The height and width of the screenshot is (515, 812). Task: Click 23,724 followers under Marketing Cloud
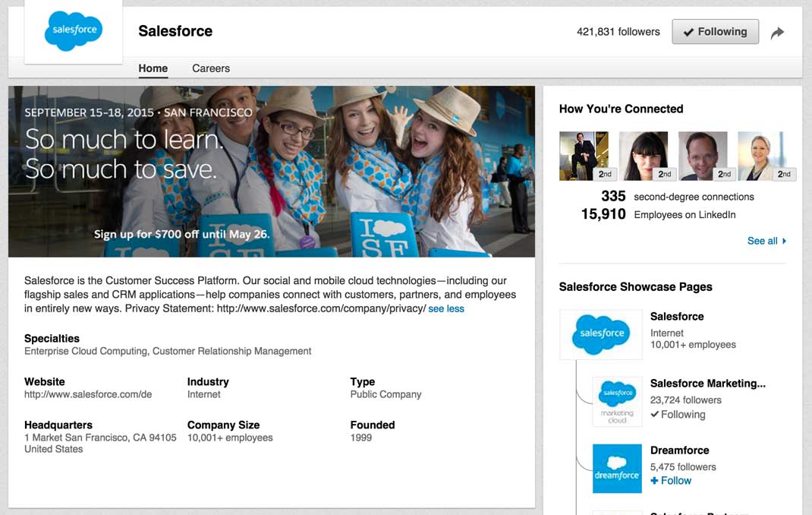click(685, 400)
